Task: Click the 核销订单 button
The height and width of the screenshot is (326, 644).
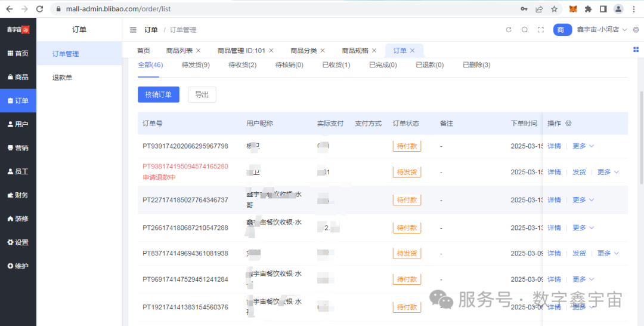Action: click(159, 94)
